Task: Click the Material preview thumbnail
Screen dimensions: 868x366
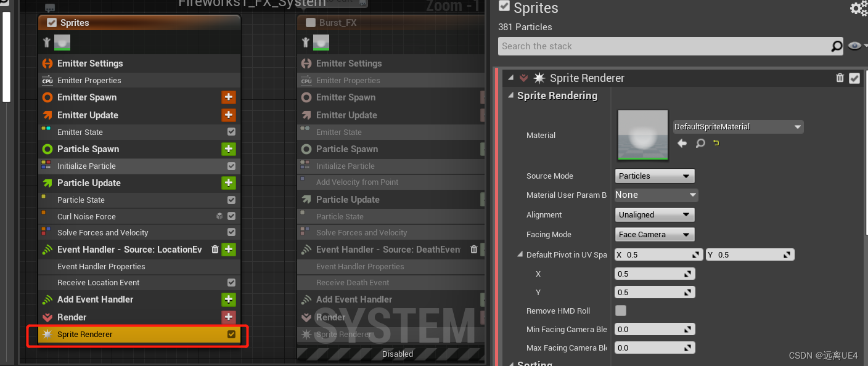Action: coord(643,135)
